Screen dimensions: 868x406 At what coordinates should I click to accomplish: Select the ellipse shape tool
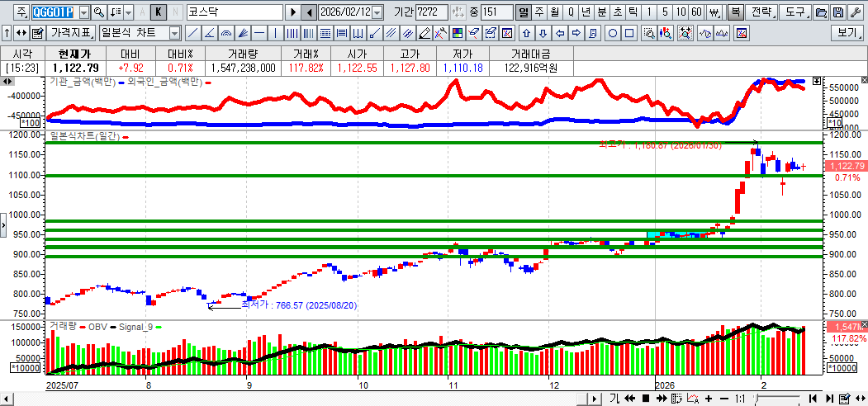tap(613, 33)
